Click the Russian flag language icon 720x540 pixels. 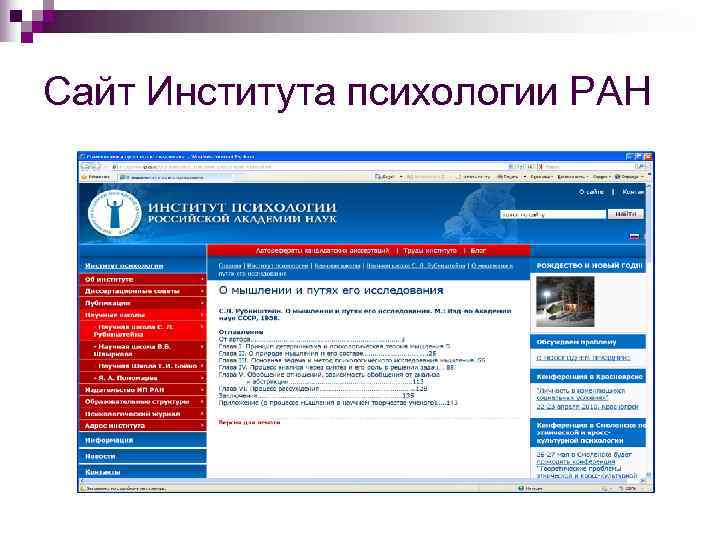[634, 236]
